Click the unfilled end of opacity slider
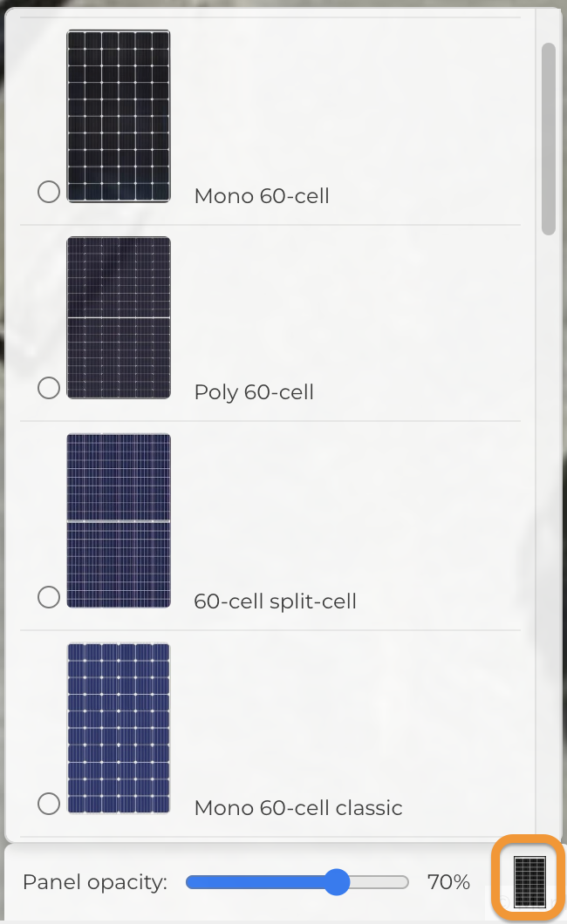567x924 pixels. pos(384,882)
